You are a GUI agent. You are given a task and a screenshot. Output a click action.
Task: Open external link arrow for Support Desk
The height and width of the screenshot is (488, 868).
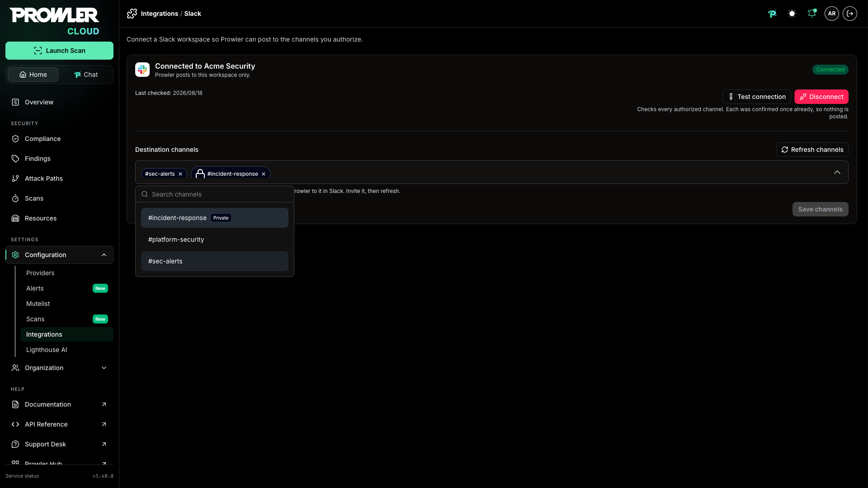click(104, 444)
